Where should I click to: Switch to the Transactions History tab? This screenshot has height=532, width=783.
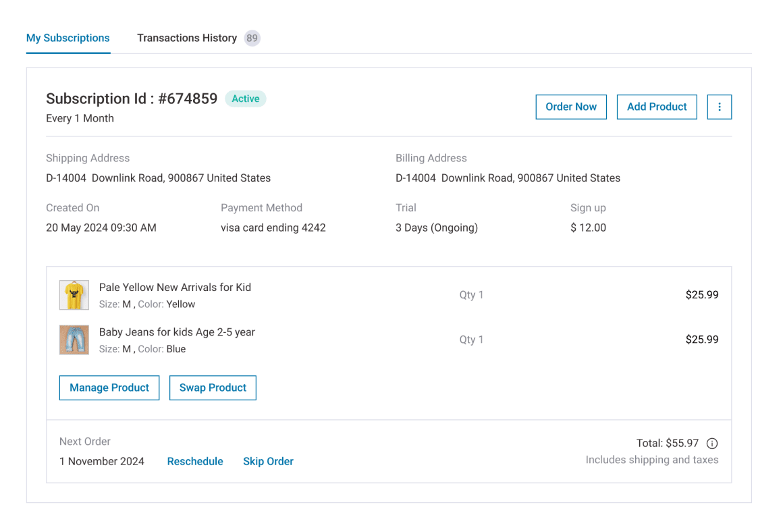click(187, 38)
